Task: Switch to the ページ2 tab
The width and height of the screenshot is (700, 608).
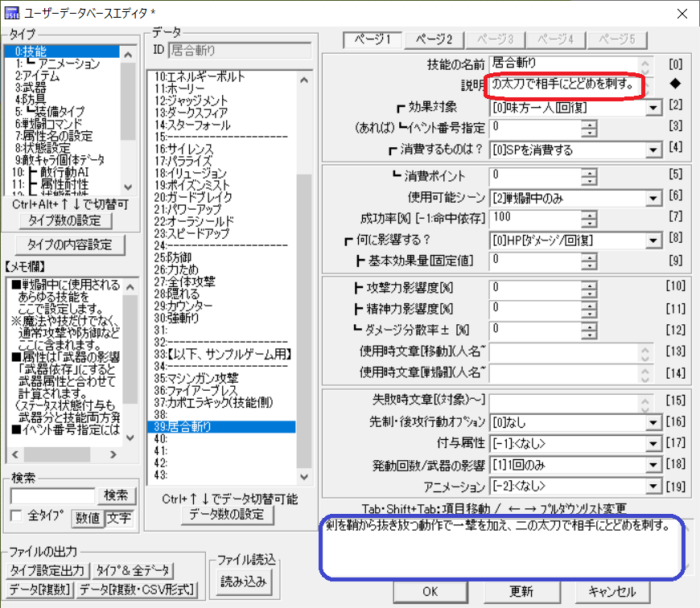Action: point(434,40)
